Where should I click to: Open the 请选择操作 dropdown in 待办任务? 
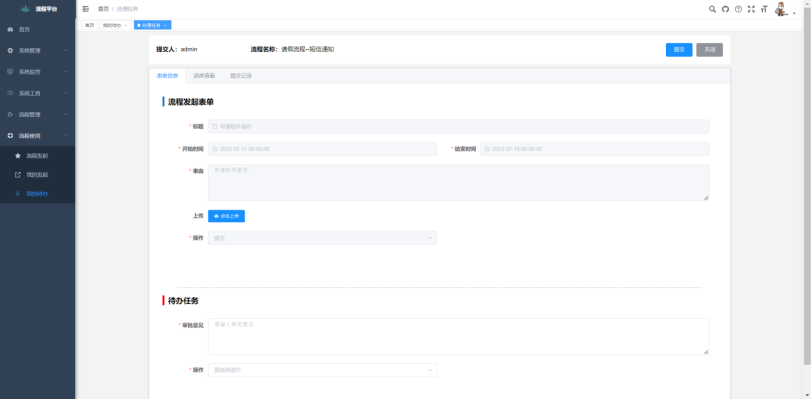(322, 370)
